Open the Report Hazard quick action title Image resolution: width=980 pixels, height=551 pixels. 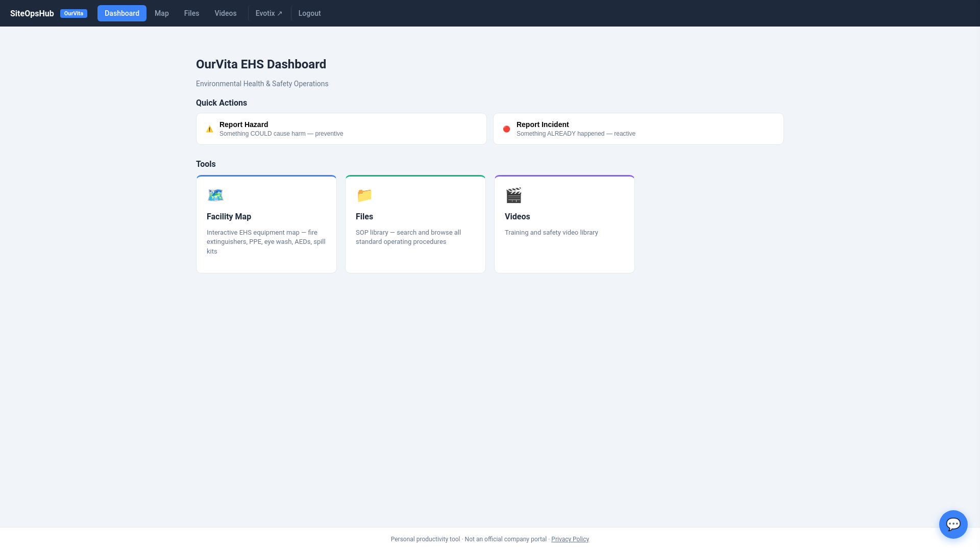tap(243, 124)
